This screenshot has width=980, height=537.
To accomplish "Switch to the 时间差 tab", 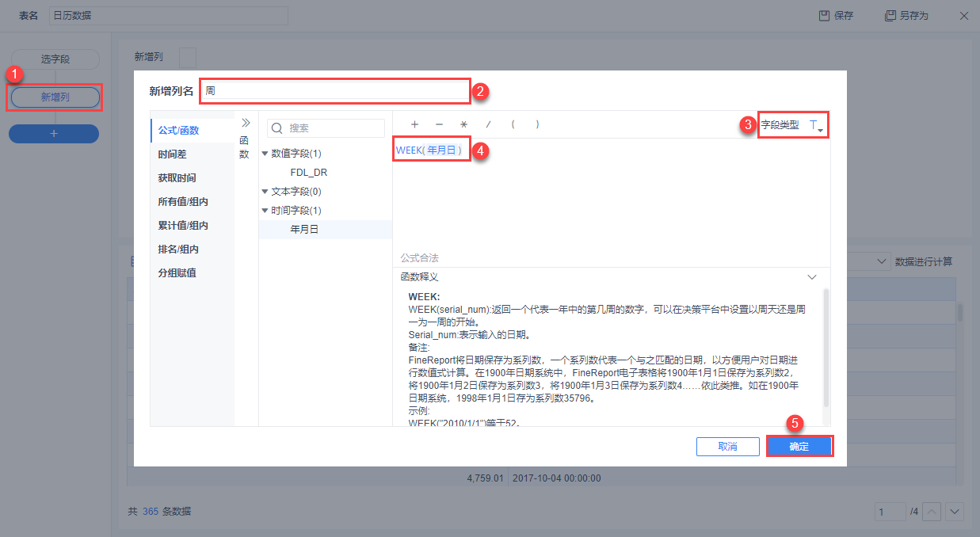I will click(172, 154).
